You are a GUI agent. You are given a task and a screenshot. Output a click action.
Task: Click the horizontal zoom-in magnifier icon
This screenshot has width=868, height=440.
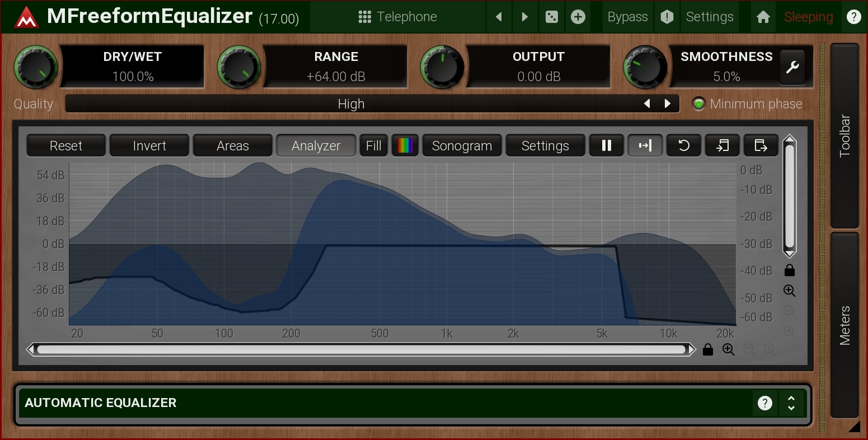coord(728,350)
